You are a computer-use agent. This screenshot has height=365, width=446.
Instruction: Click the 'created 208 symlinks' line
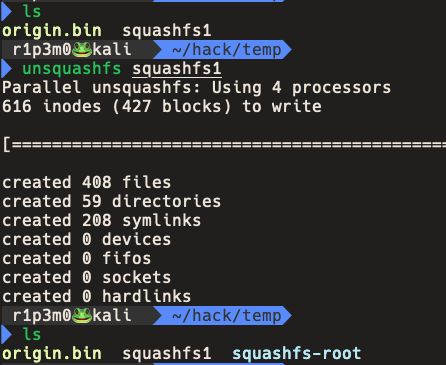tap(102, 221)
